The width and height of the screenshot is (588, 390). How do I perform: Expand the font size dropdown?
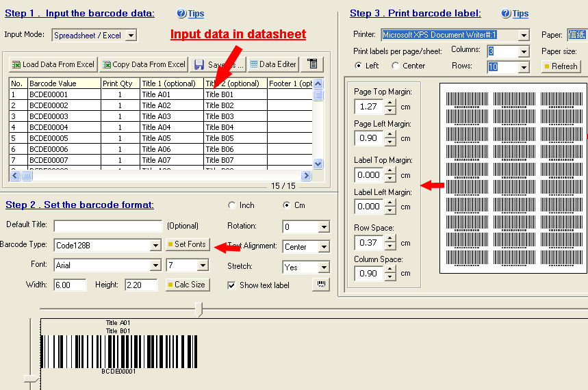click(x=203, y=265)
